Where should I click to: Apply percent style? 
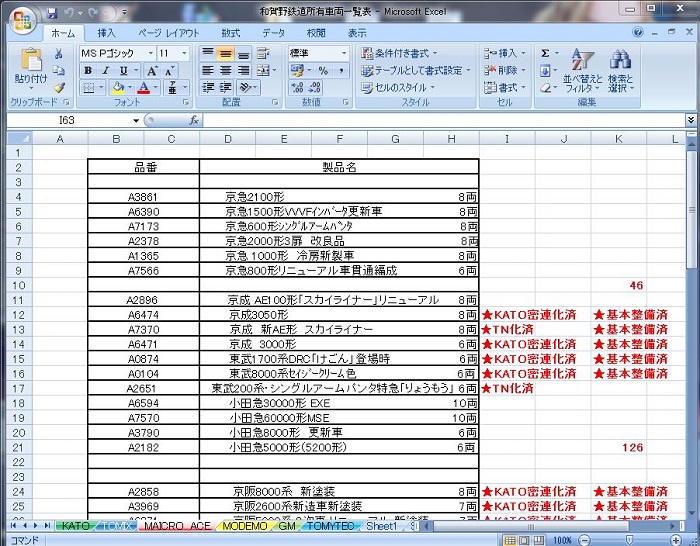(x=323, y=71)
